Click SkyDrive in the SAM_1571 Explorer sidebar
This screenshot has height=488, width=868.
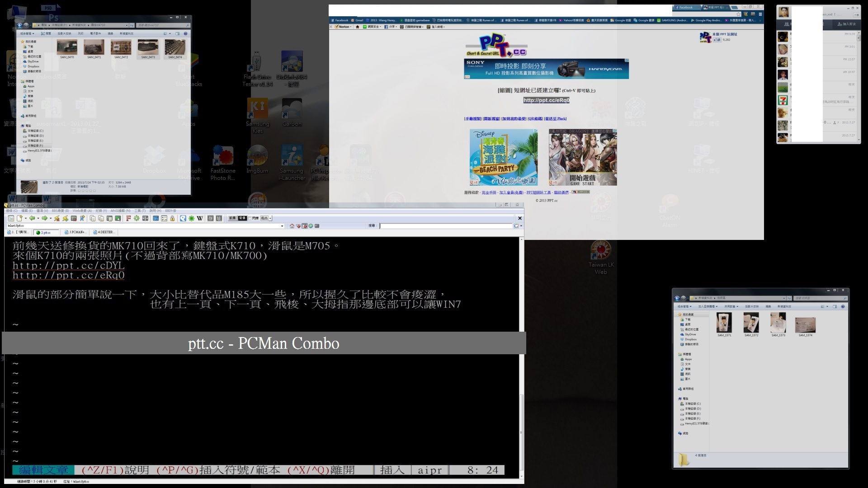(x=690, y=334)
